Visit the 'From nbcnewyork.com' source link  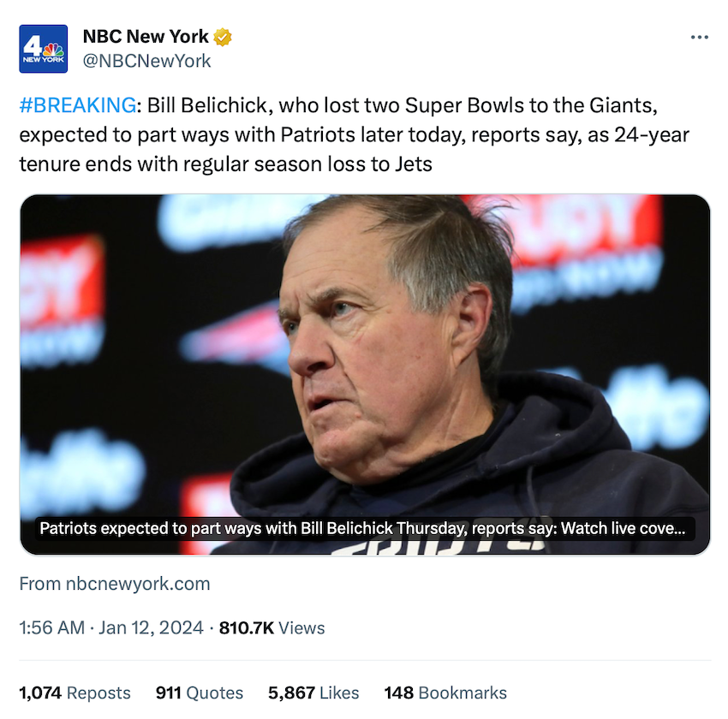[x=115, y=585]
